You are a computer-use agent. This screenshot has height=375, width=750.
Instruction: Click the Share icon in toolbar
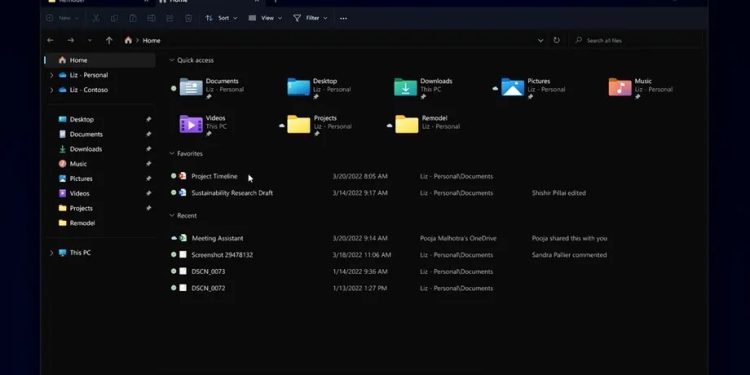click(170, 18)
